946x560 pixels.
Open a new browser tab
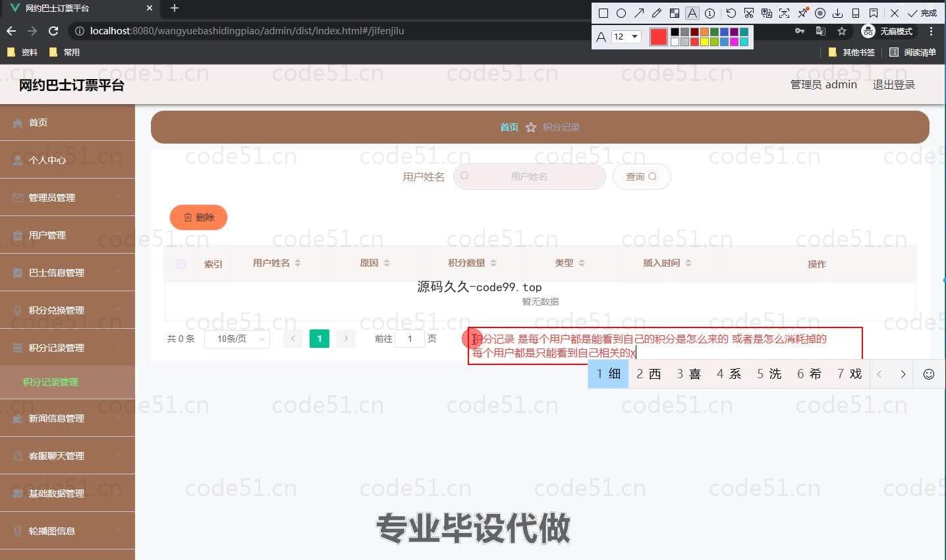pyautogui.click(x=174, y=8)
